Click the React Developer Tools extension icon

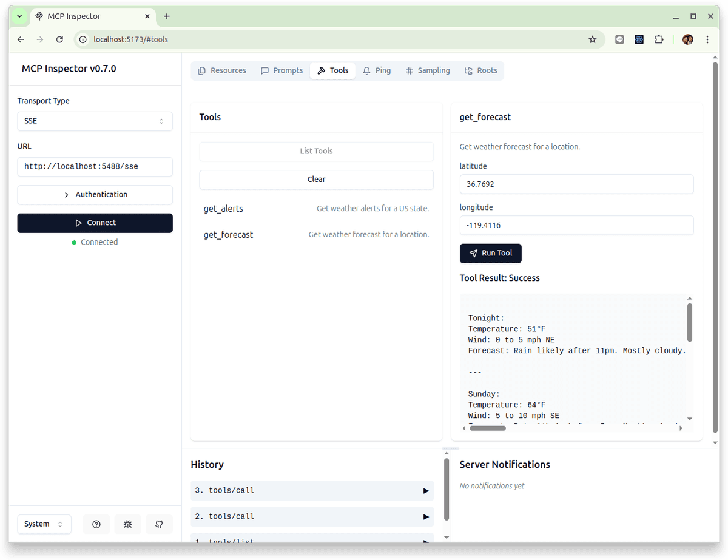639,39
